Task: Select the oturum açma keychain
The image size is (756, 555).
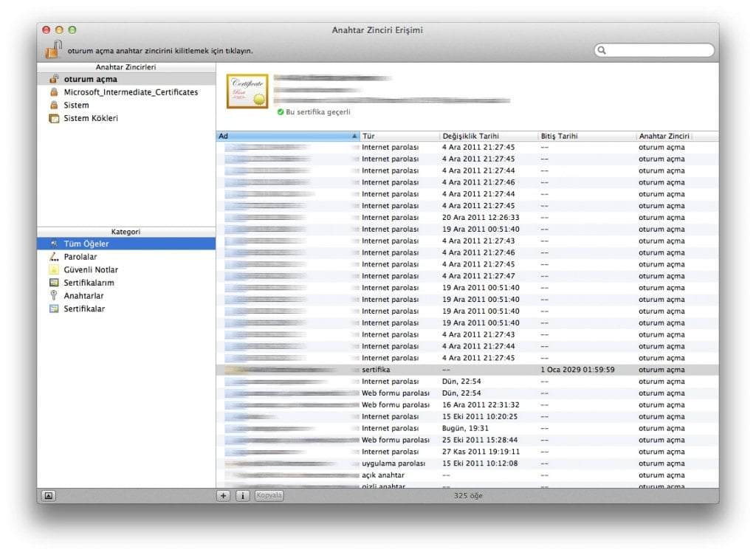Action: click(x=90, y=79)
